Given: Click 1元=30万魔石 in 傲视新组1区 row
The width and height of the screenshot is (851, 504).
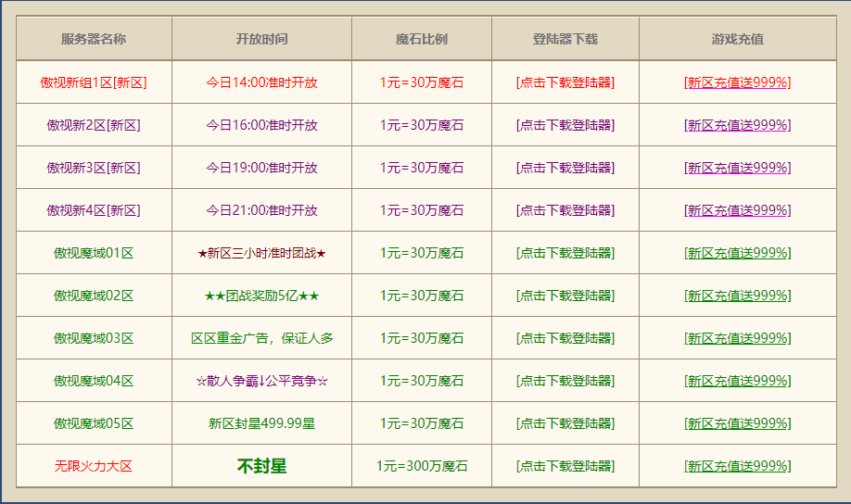Looking at the screenshot, I should [422, 82].
